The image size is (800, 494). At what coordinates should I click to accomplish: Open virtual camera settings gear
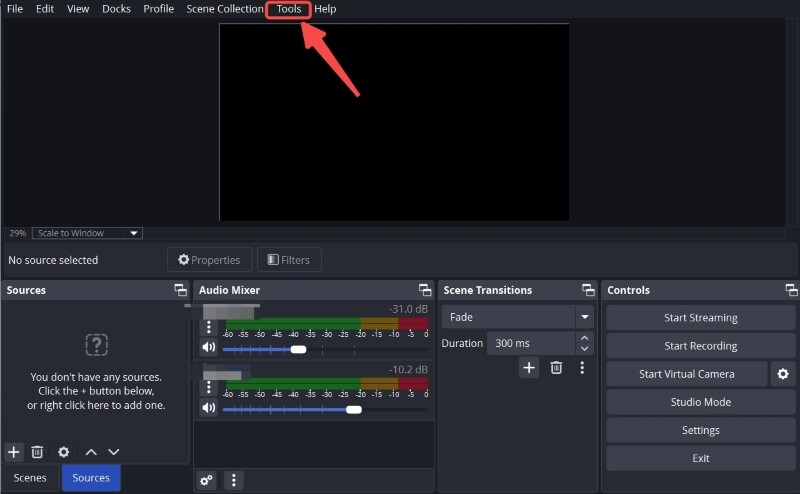pyautogui.click(x=783, y=374)
